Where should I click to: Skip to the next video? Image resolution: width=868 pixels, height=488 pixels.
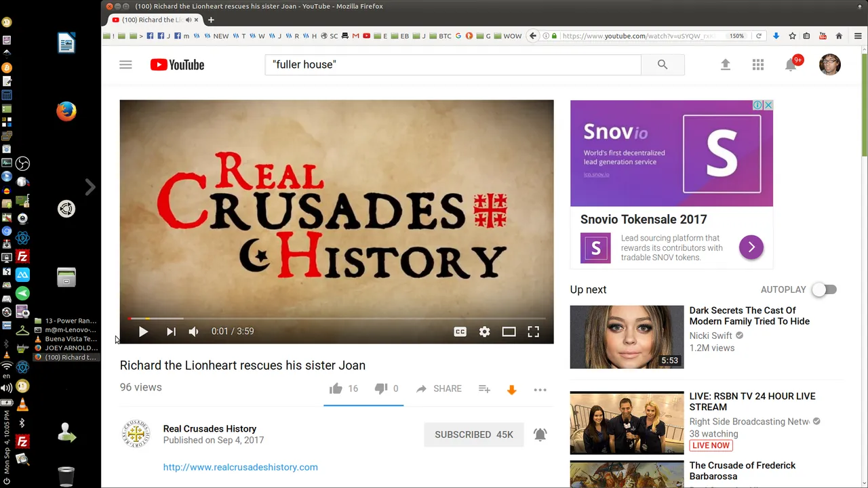171,331
